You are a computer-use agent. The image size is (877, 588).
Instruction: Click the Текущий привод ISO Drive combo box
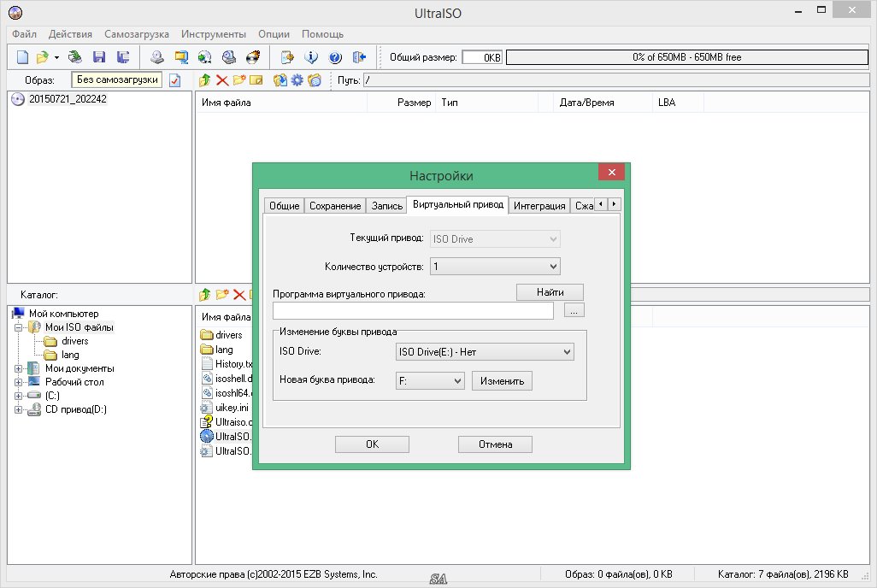pos(495,239)
